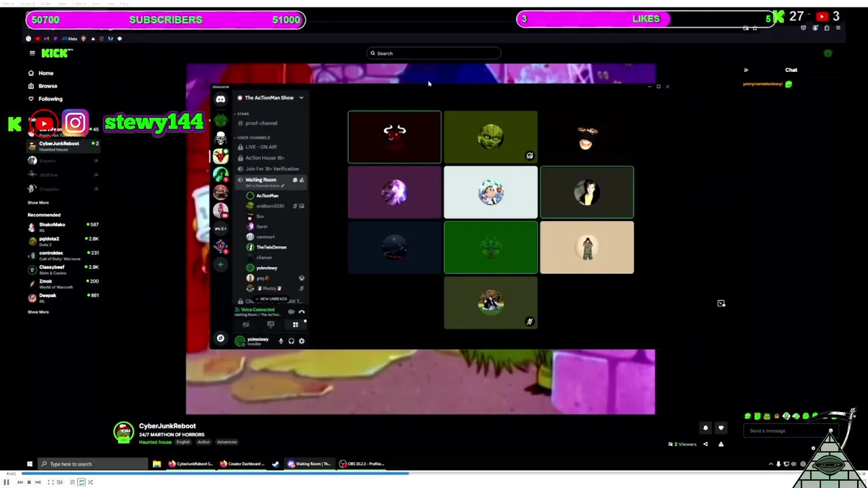Collapse the Kick chat panel
Image resolution: width=868 pixels, height=488 pixels.
[x=746, y=70]
